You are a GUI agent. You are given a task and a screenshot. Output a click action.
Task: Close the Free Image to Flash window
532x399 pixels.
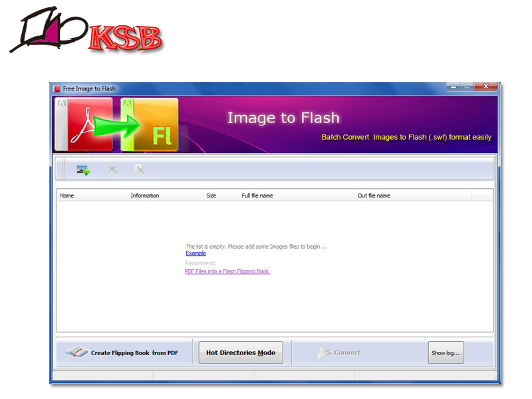pos(486,86)
